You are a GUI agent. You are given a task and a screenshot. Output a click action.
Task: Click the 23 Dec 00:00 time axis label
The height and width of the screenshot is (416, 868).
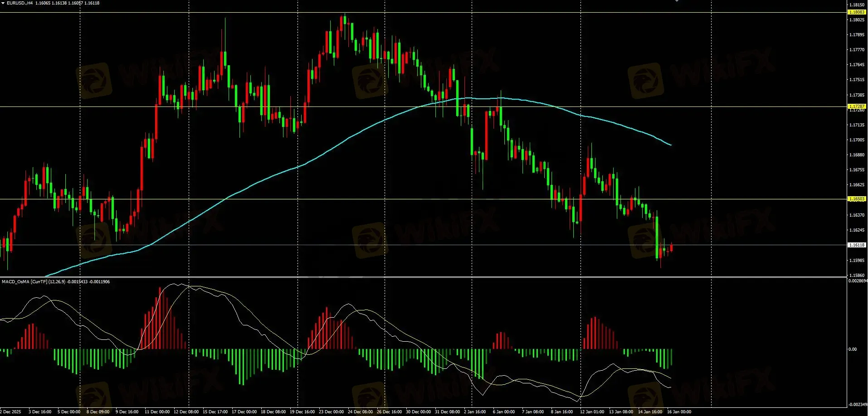(331, 412)
